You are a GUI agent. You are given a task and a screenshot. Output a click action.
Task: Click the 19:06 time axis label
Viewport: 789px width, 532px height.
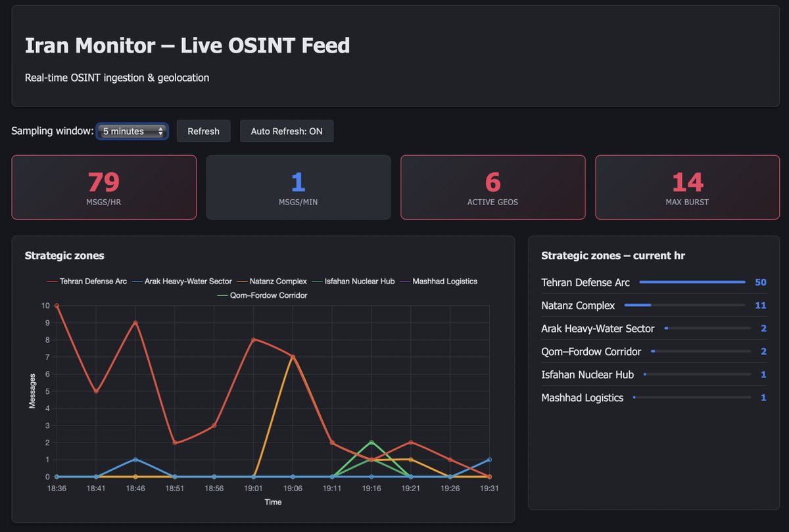click(x=293, y=489)
